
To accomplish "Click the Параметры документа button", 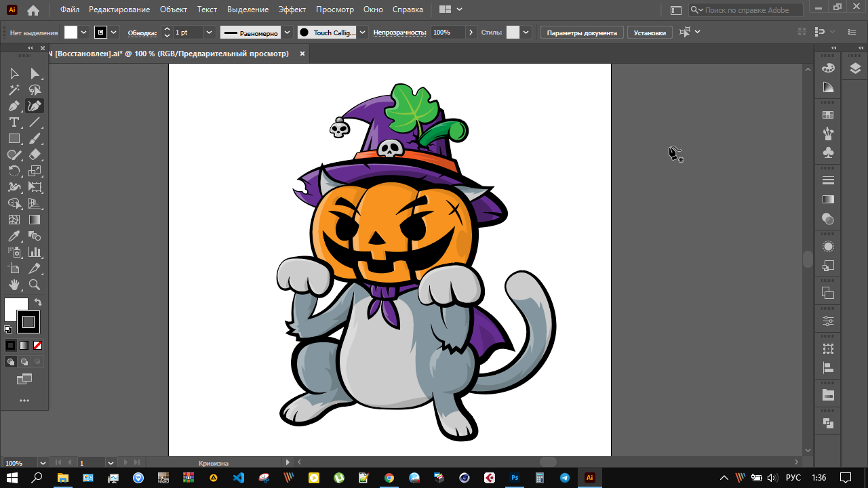I will click(x=582, y=33).
